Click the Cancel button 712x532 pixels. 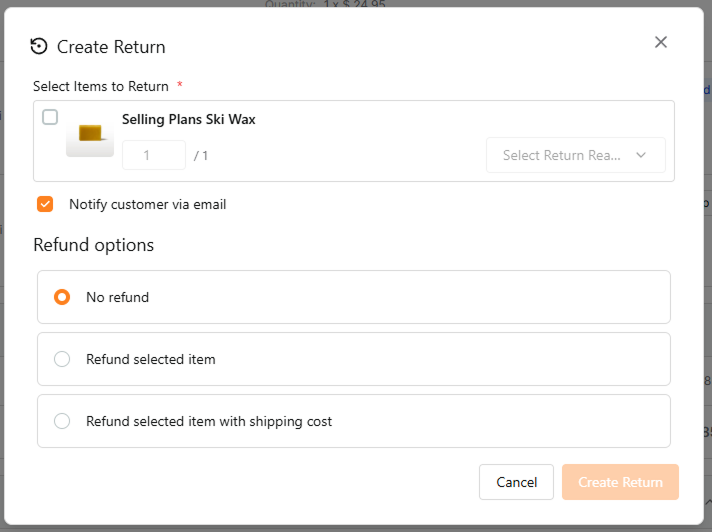click(x=516, y=482)
